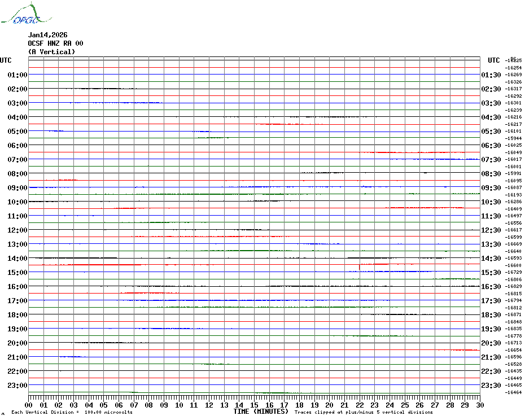Viewport: 525px width, 420px height.
Task: Click the 06:30 half-hour label
Action: (x=491, y=145)
